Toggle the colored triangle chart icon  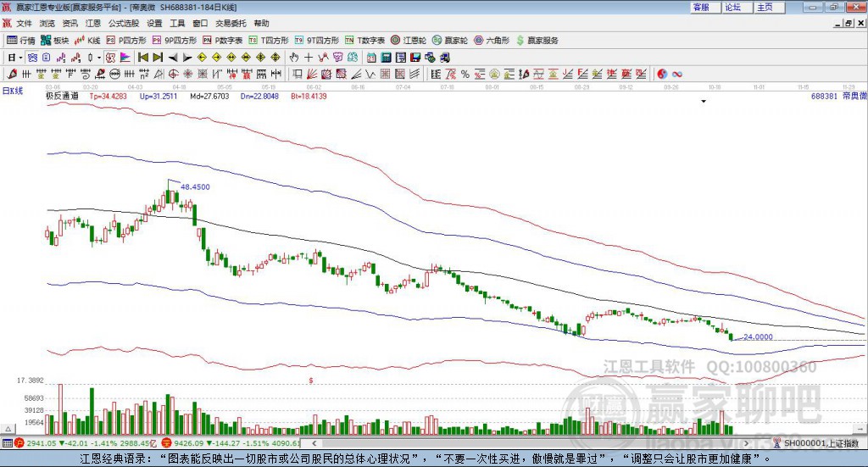[125, 58]
